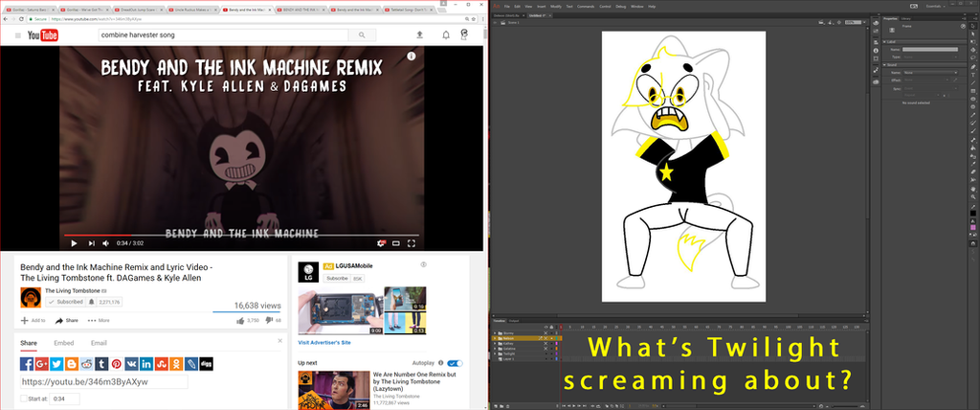Image resolution: width=980 pixels, height=410 pixels.
Task: Select the Rectangle tool in Animate
Action: pos(972,89)
